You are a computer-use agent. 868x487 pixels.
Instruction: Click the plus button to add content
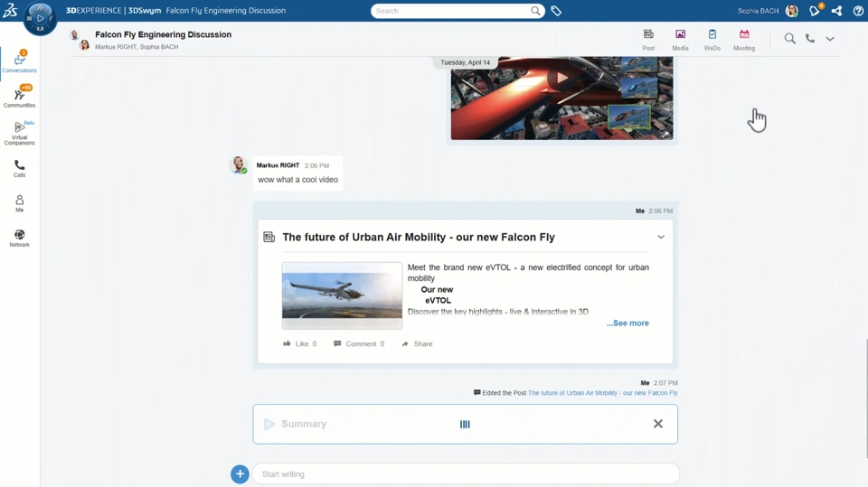click(240, 473)
